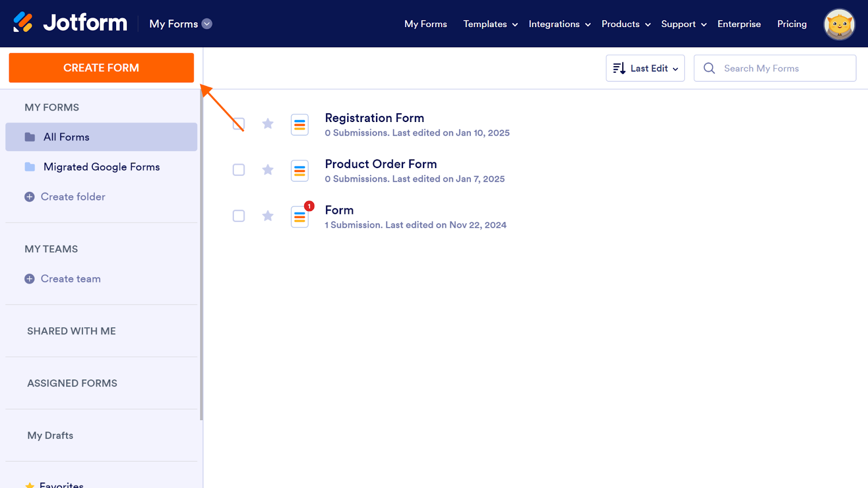Click the CREATE FORM button
The width and height of the screenshot is (868, 488).
click(101, 68)
